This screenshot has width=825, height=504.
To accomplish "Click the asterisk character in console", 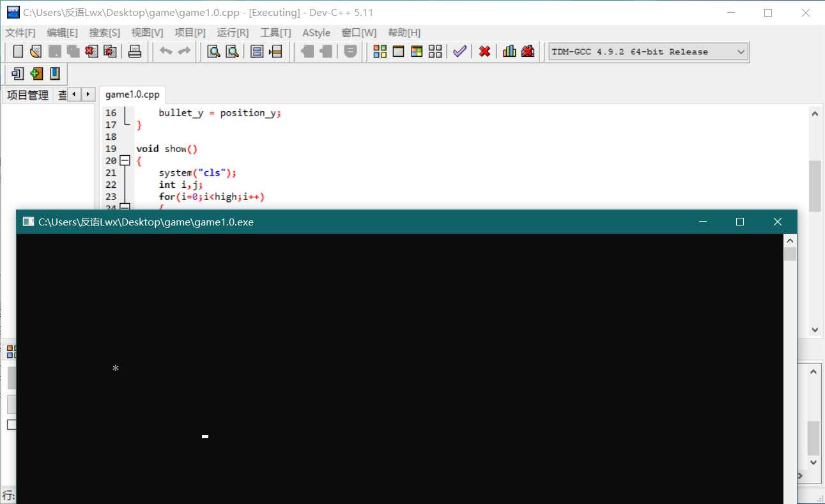I will pyautogui.click(x=116, y=369).
